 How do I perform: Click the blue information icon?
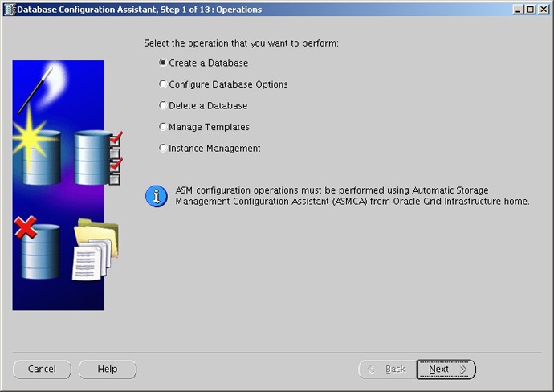pos(157,196)
